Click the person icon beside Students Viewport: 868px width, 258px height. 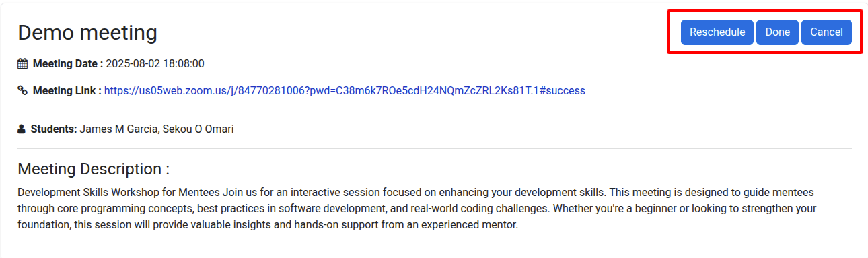(x=22, y=129)
